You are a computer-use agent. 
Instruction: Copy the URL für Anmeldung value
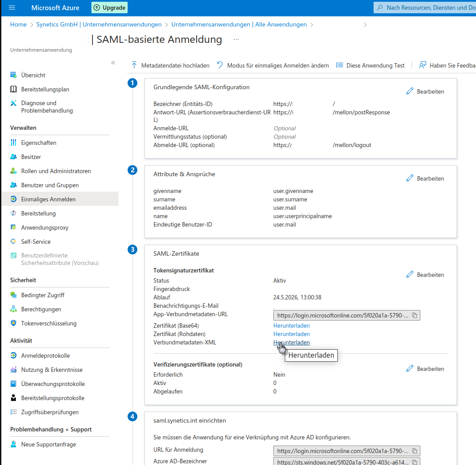point(415,451)
